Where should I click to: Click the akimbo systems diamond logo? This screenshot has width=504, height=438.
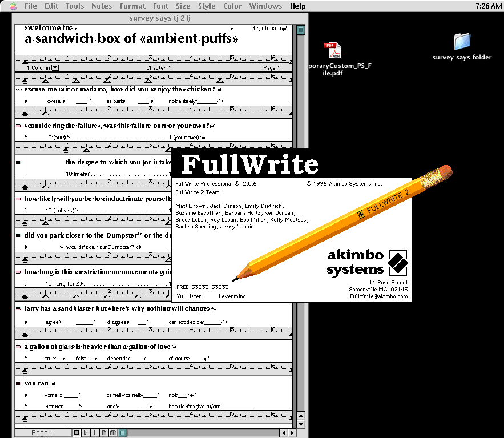pyautogui.click(x=398, y=263)
